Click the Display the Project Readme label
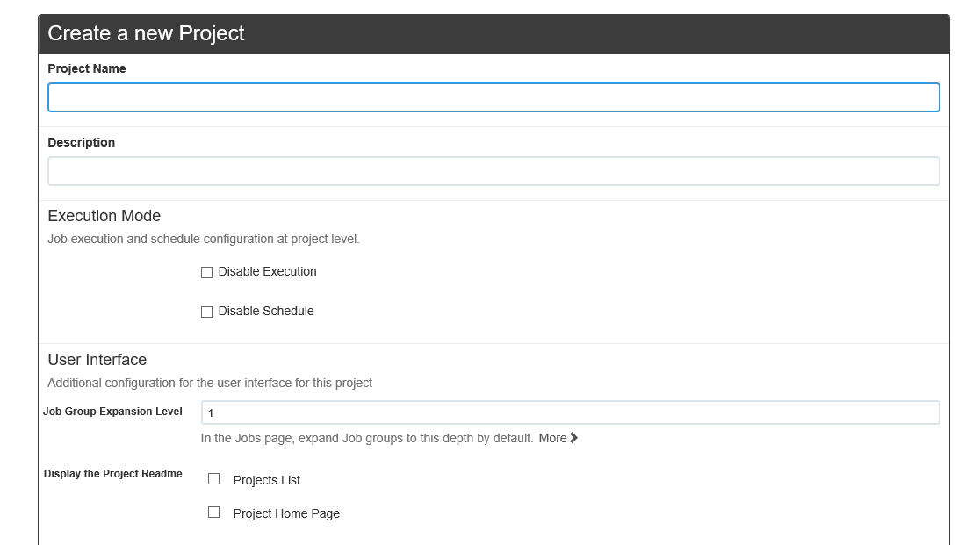This screenshot has width=980, height=545. (x=112, y=474)
